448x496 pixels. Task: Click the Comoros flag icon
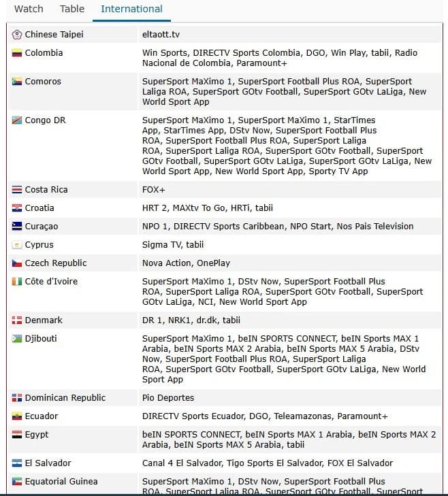(17, 82)
